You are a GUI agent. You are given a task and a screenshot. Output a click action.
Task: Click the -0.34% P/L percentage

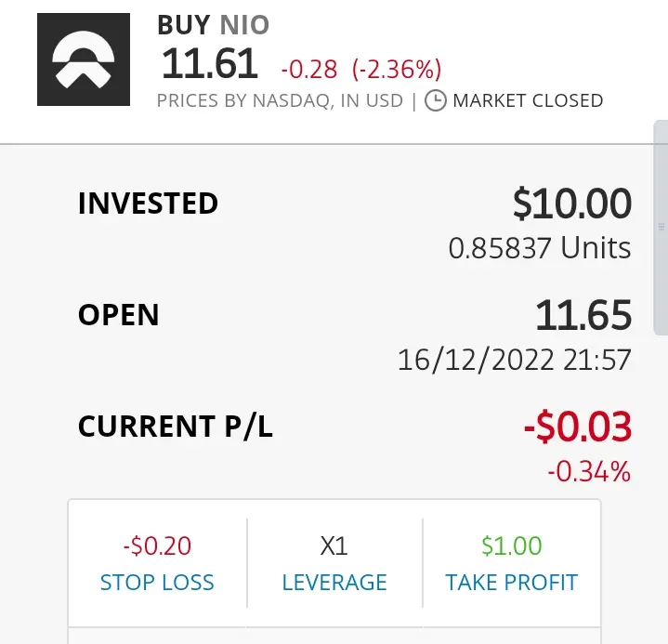(x=589, y=472)
